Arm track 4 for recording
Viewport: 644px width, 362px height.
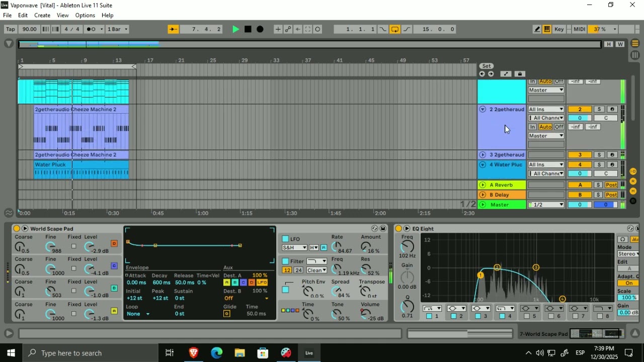coord(612,164)
